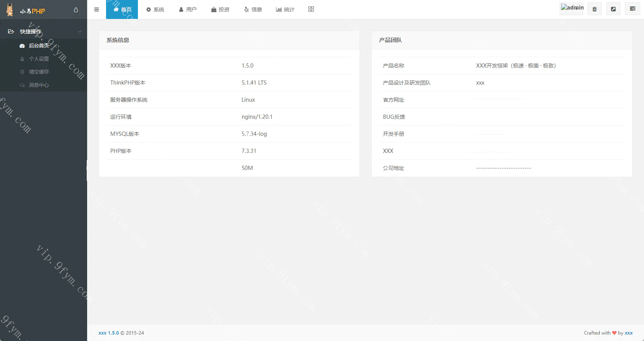644x341 pixels.
Task: Click the trash icon in top-right toolbar
Action: pos(594,9)
